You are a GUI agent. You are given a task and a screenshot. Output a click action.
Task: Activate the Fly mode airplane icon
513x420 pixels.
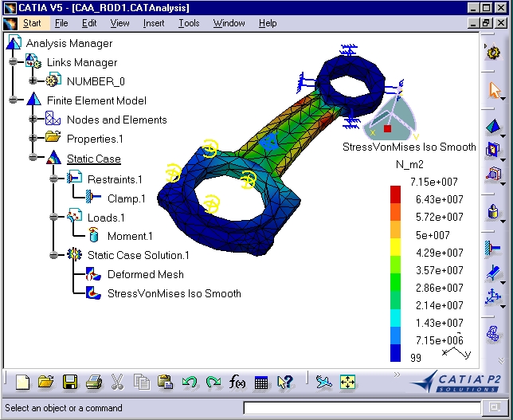[x=324, y=382]
